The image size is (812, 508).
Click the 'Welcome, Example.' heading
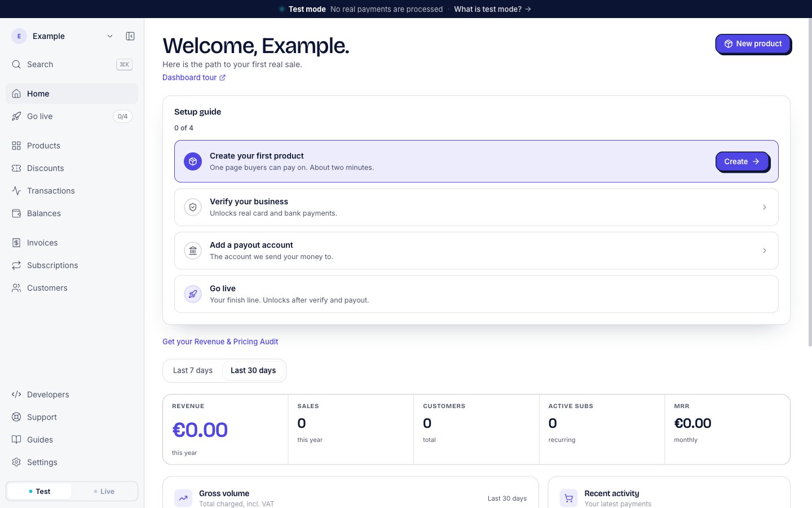click(256, 46)
